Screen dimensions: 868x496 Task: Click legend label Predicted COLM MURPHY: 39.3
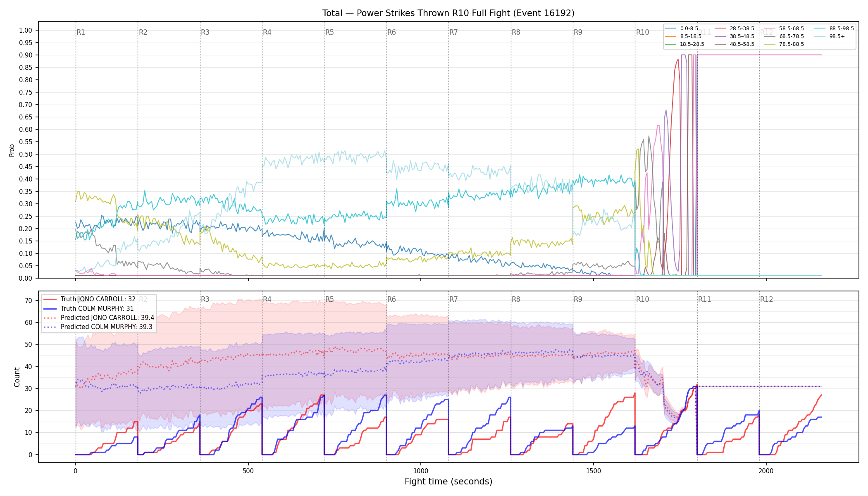pyautogui.click(x=107, y=327)
